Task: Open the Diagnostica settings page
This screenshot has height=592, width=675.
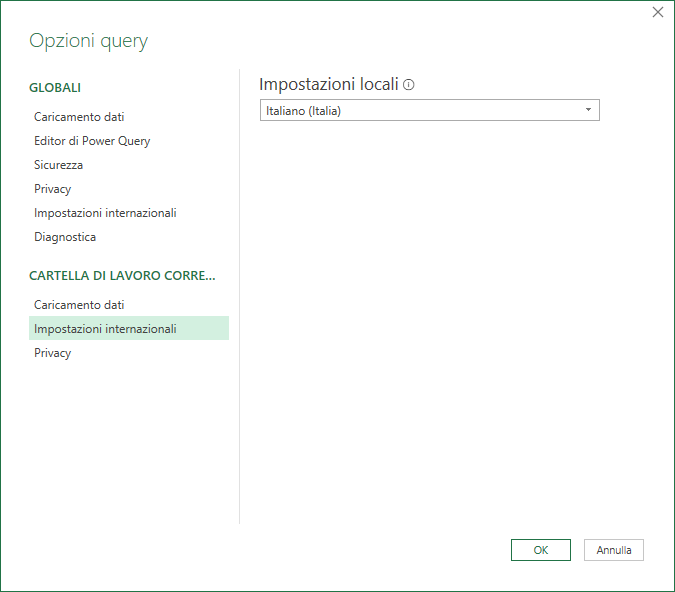Action: 65,237
